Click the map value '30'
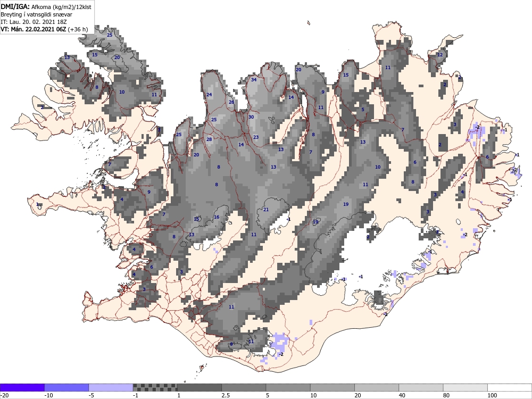Screen dimensions: 532x399 (251, 117)
